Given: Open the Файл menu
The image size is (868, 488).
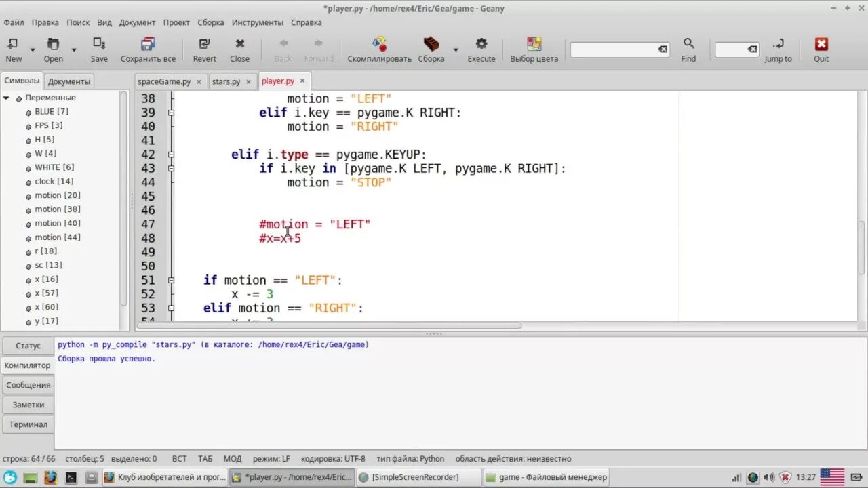Looking at the screenshot, I should 14,22.
